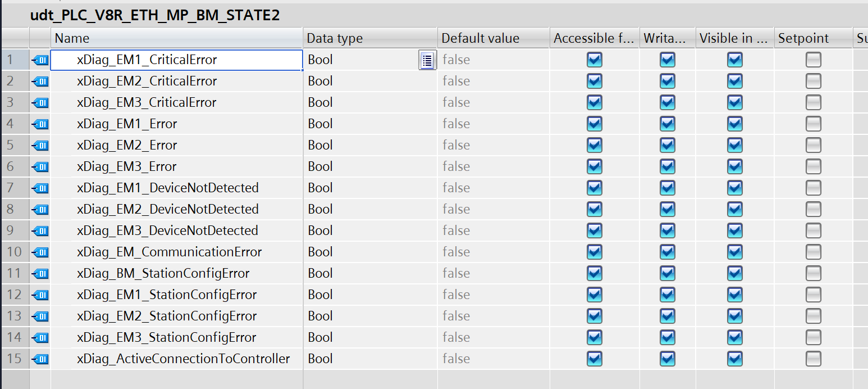Click the name field xDiag_EM1_StationConfigError
This screenshot has height=389, width=868.
pos(167,295)
